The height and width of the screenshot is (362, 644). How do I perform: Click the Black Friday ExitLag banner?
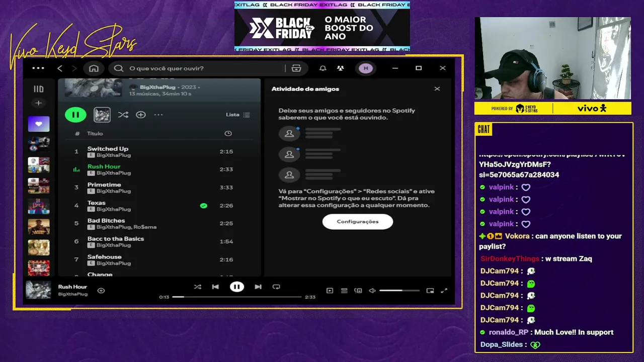[322, 27]
